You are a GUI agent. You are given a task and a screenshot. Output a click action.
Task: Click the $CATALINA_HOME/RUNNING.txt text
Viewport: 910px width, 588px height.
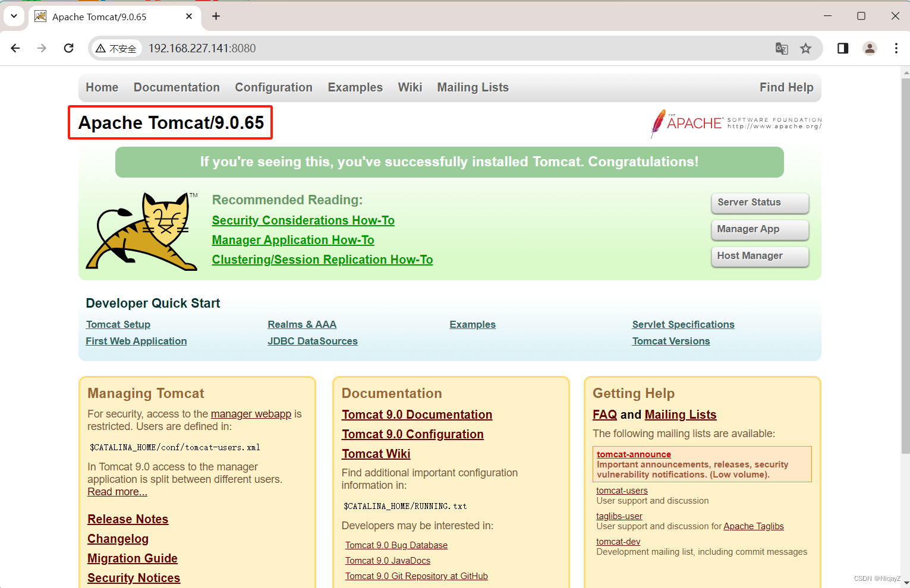(x=405, y=506)
